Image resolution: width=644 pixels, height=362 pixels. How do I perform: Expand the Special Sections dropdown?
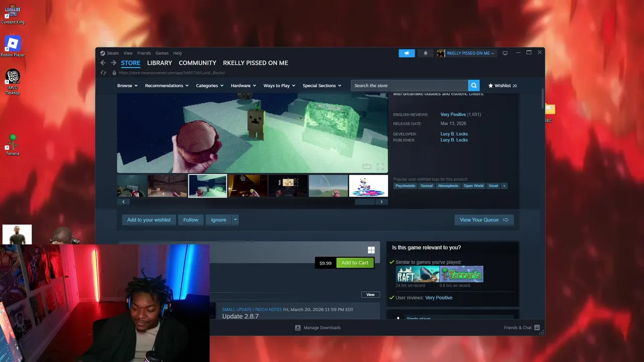pyautogui.click(x=322, y=85)
